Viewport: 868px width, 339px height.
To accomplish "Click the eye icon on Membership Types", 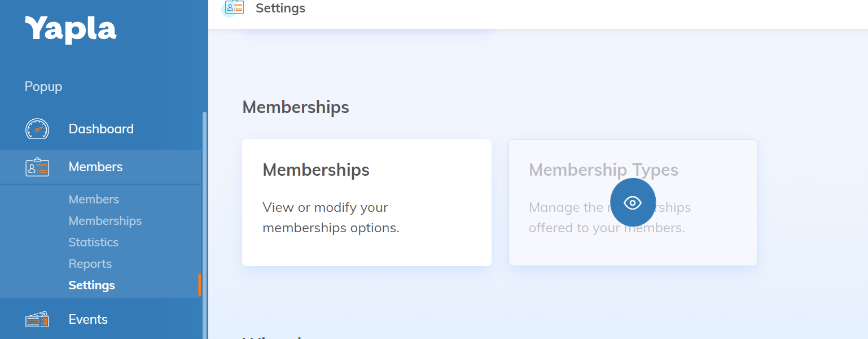I will pyautogui.click(x=633, y=203).
